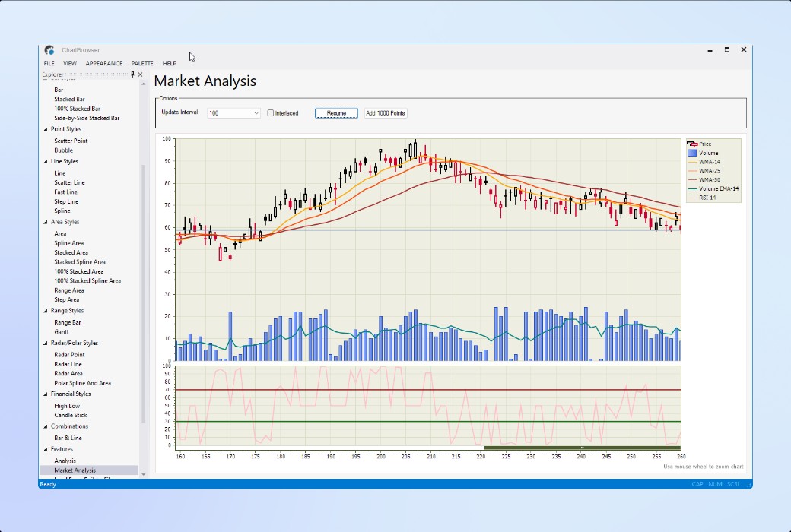This screenshot has width=791, height=532.
Task: Select Scatter Point in Explorer
Action: coord(71,141)
